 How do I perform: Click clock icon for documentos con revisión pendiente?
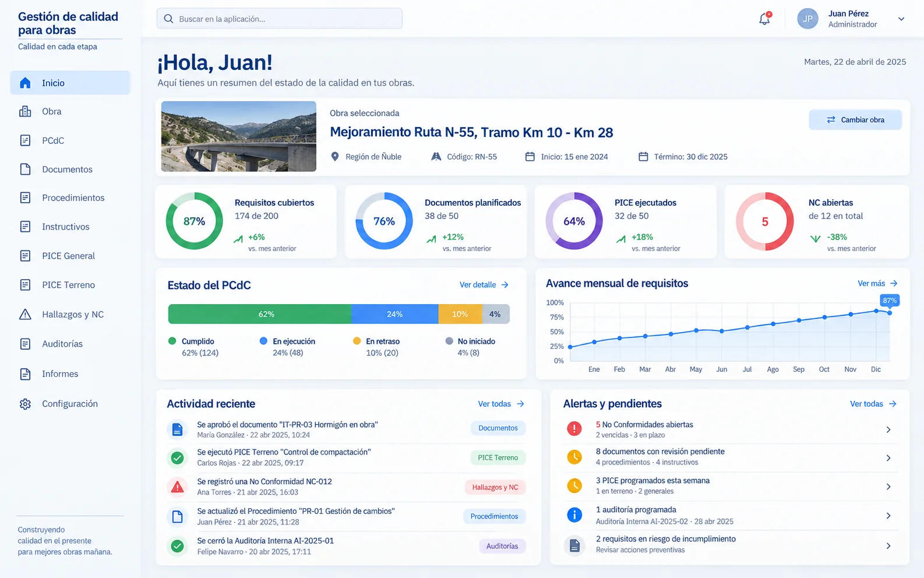point(574,457)
